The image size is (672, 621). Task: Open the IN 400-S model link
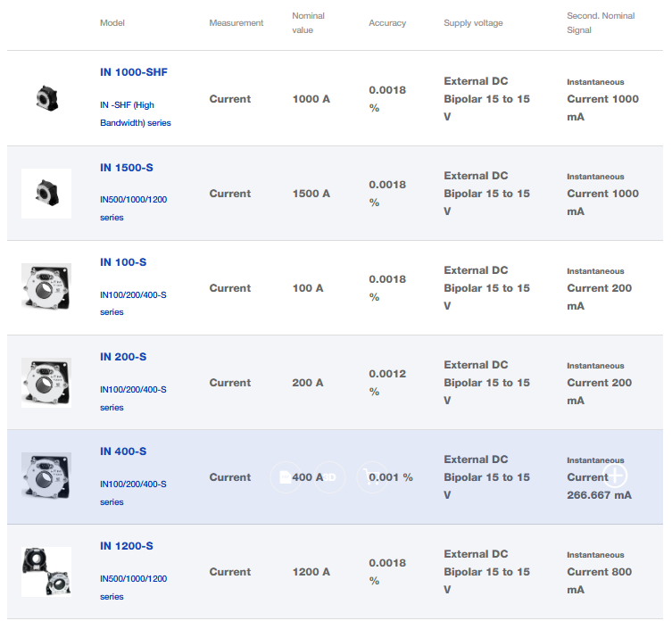point(123,451)
